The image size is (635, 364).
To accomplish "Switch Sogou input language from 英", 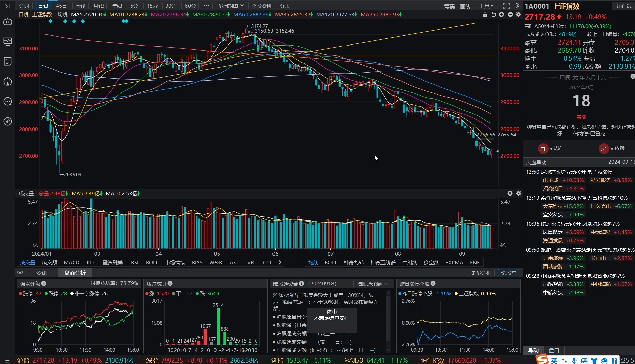I will point(554,361).
